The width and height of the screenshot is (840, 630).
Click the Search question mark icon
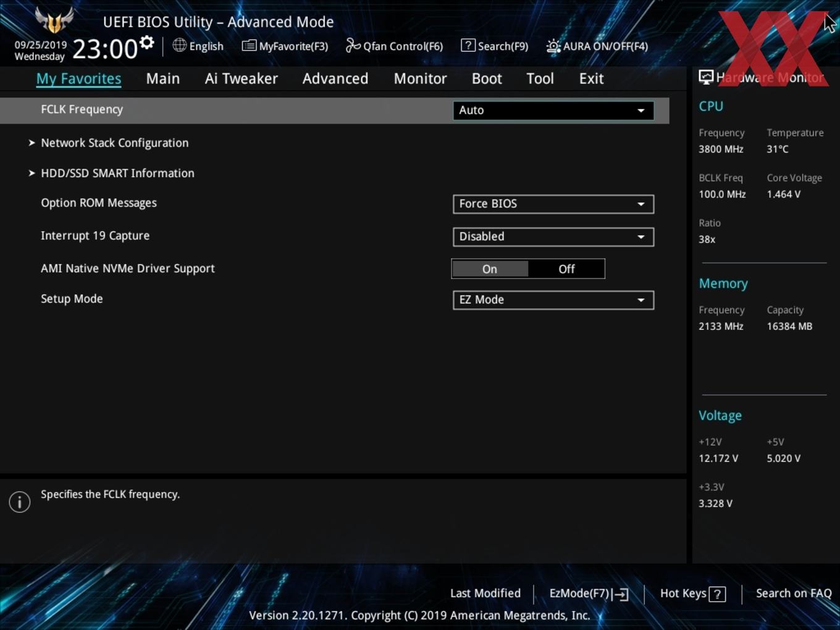click(x=468, y=45)
